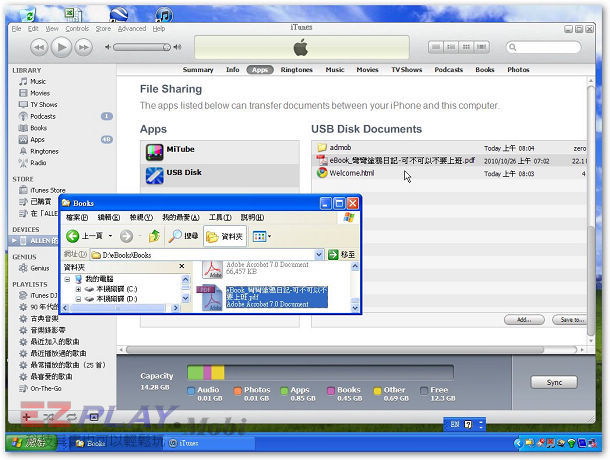Collapse the Local Disk (D:) node
The image size is (610, 460).
tap(78, 299)
